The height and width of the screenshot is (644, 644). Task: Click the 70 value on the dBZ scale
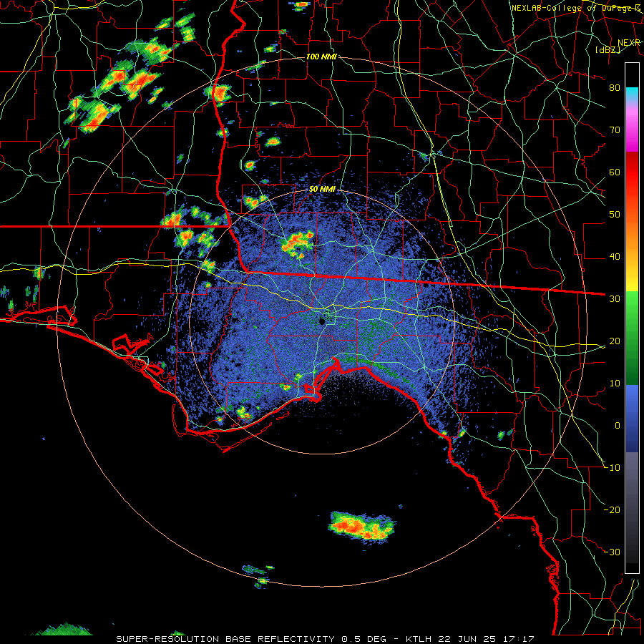pos(615,130)
